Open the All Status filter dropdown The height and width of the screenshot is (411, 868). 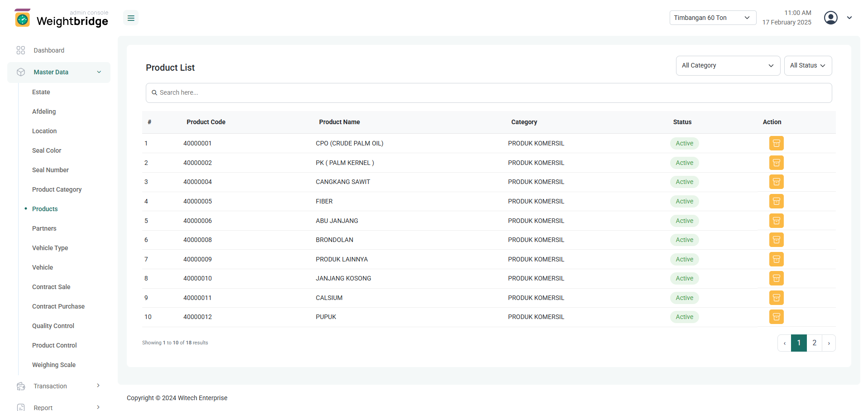point(807,66)
